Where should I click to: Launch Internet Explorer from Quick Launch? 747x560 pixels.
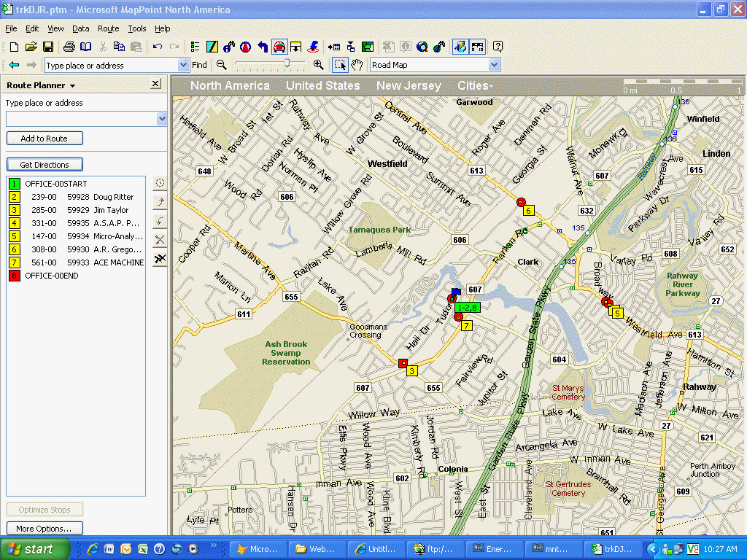93,549
